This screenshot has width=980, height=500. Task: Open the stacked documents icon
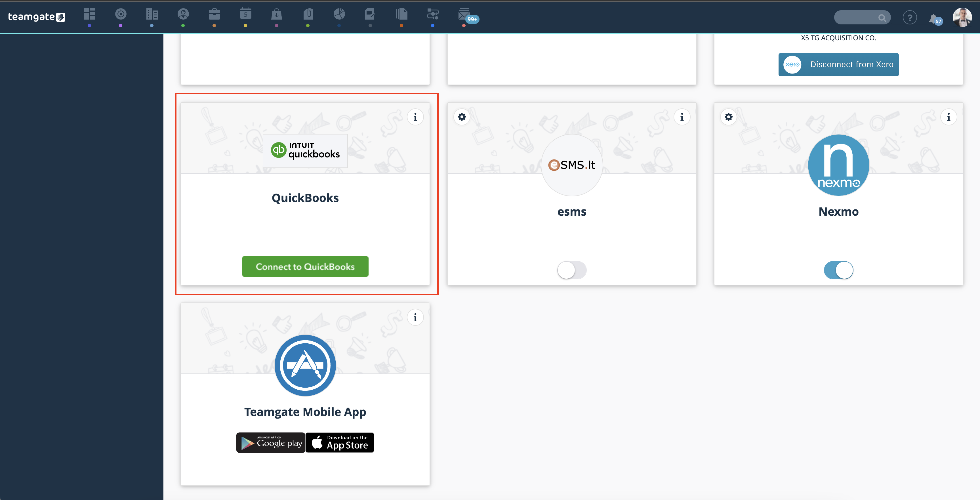tap(401, 14)
